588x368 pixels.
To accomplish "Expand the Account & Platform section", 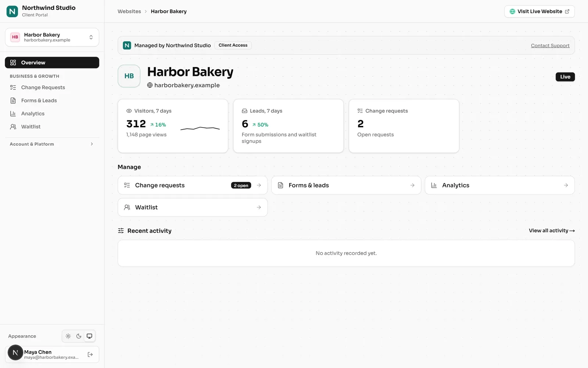I will click(x=52, y=144).
